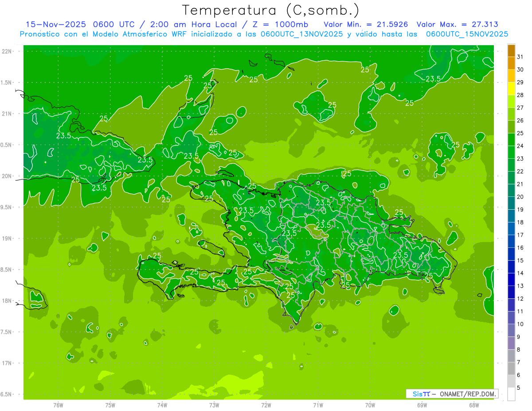Pick the teal legend swatch between 19 and 20
Image resolution: width=532 pixels, height=411 pixels.
(x=511, y=203)
